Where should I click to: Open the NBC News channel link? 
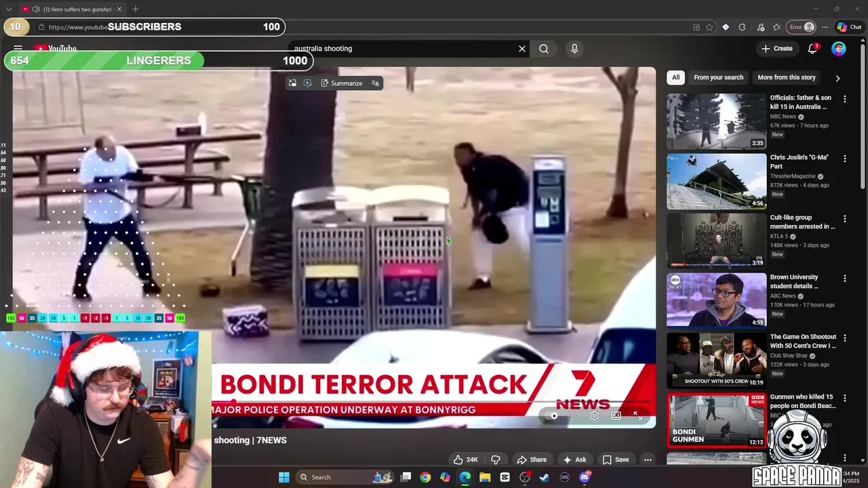point(783,117)
